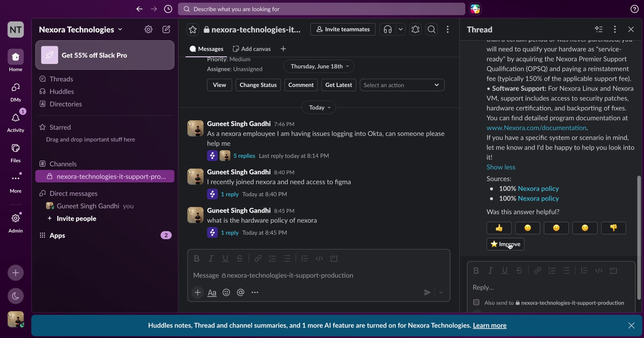Viewport: 644px width, 338px height.
Task: Open history clock icon in top bar
Action: (168, 9)
